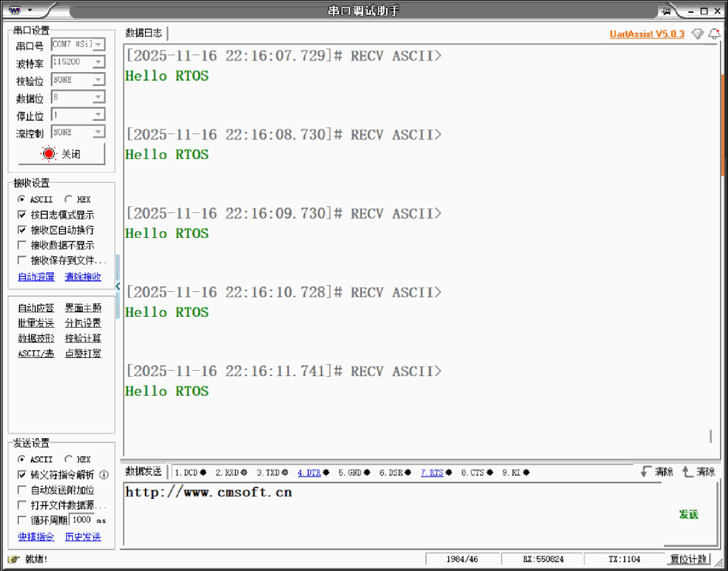Click the 2.RXD pin indicator
Image resolution: width=728 pixels, height=571 pixels.
click(x=231, y=473)
